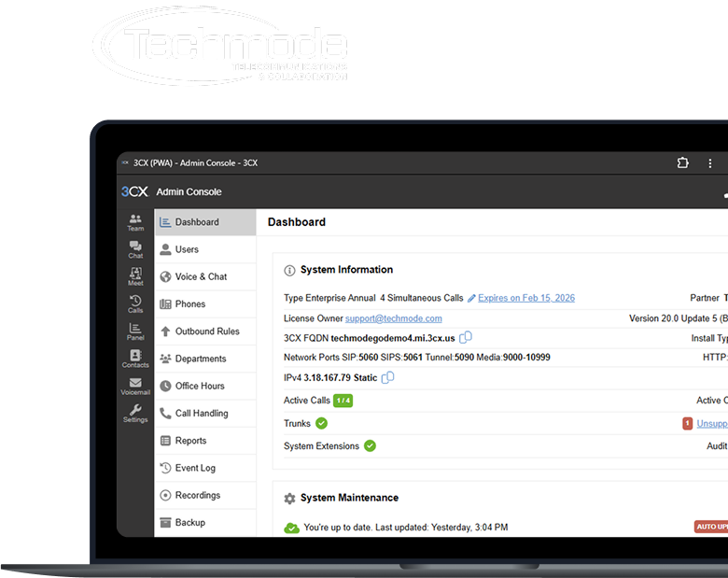728x578 pixels.
Task: Click the green cloud up-to-date icon
Action: [x=291, y=528]
